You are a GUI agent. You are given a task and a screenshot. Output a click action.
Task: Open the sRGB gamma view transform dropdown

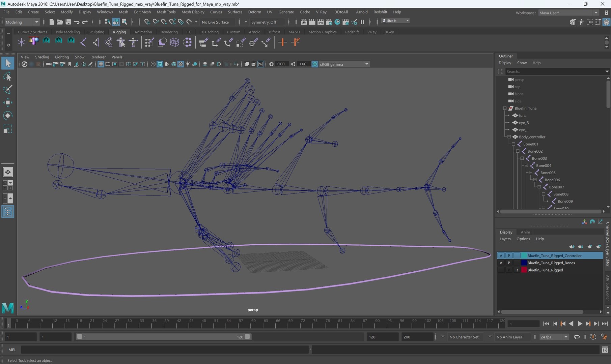[x=344, y=64]
